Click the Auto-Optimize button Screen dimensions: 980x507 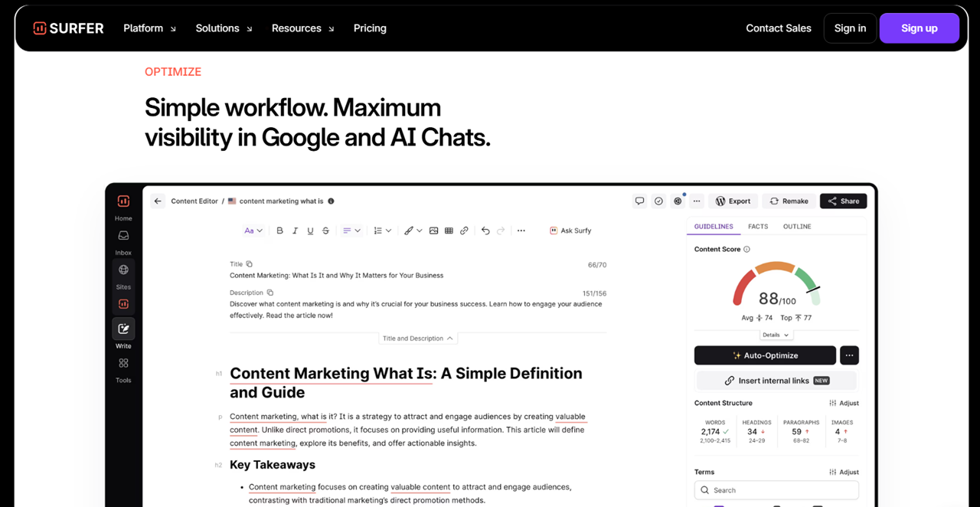(765, 355)
